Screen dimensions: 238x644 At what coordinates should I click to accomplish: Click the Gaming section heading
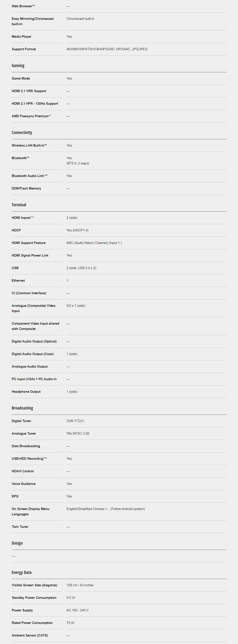18,65
